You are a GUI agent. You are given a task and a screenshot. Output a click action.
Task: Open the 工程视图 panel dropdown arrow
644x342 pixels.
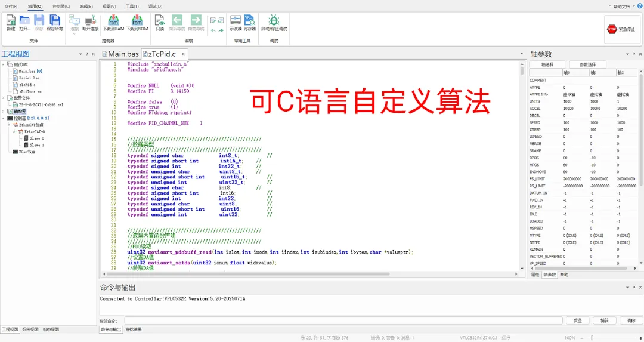click(x=80, y=54)
